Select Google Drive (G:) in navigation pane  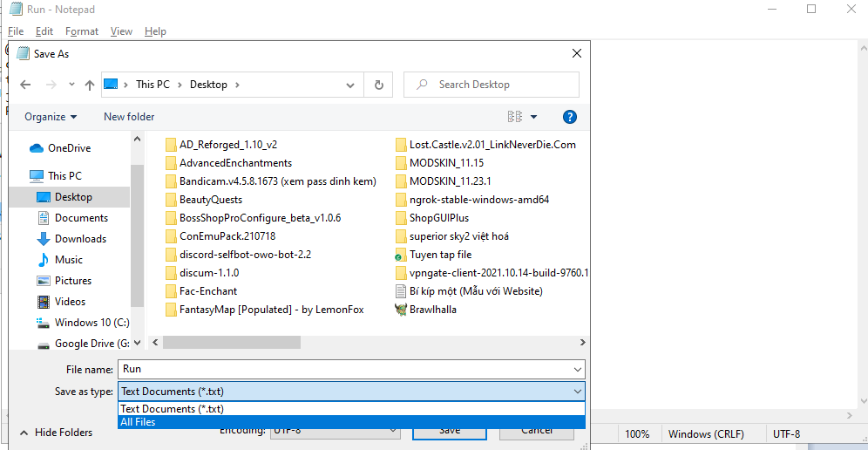(x=83, y=344)
